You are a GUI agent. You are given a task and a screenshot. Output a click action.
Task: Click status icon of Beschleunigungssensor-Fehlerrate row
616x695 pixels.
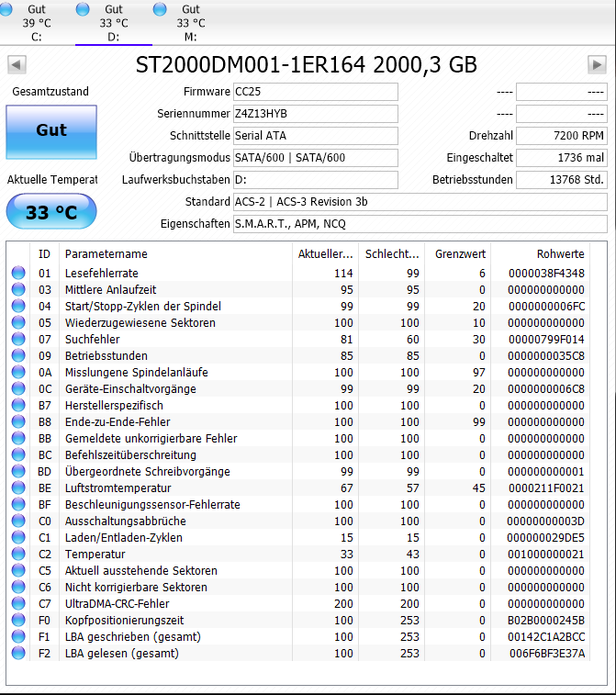point(18,504)
